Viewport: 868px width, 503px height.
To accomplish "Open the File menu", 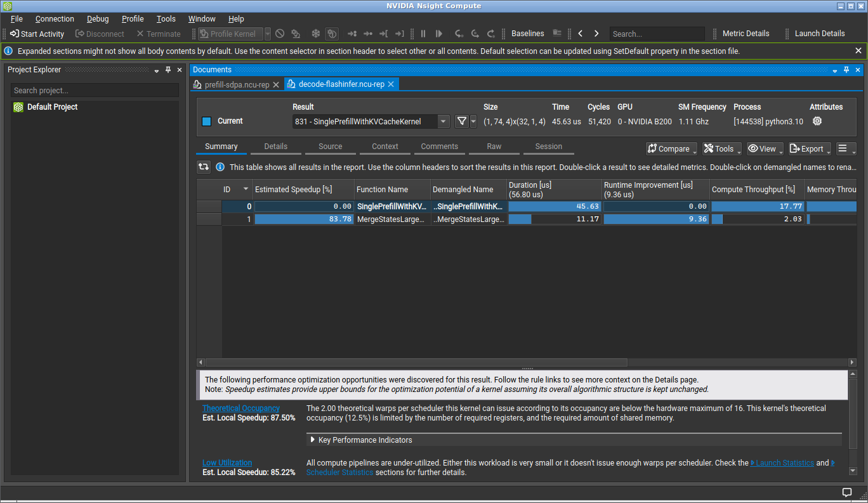I will pos(16,19).
